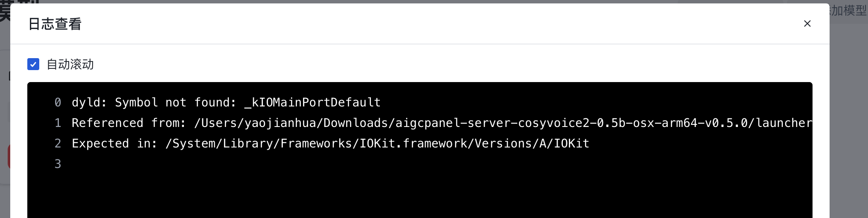Click line number 0 in log gutter
This screenshot has width=868, height=218.
click(x=58, y=103)
